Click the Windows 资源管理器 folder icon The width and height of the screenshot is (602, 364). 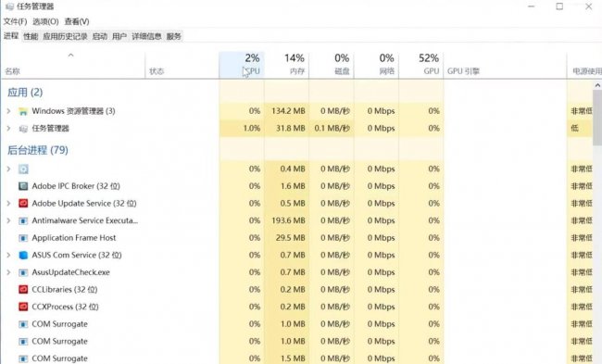click(23, 111)
